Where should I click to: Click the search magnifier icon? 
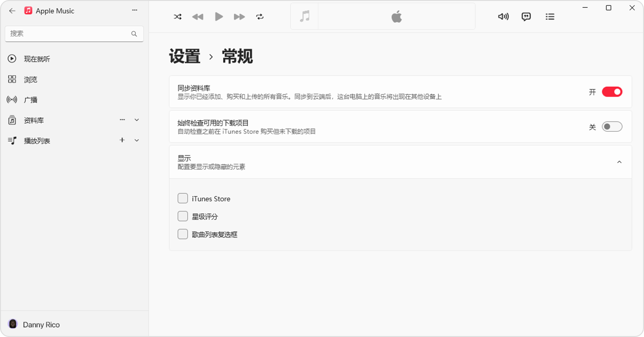tap(134, 34)
